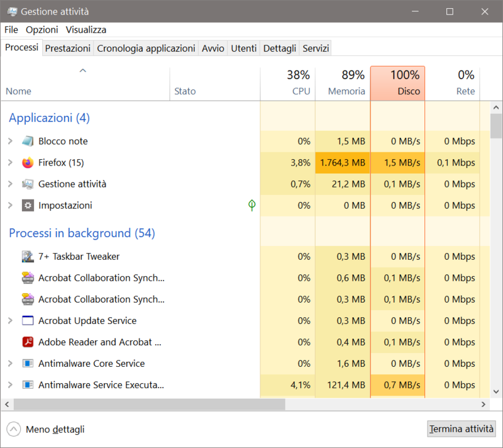Click the Meno dettagli circular arrow icon
This screenshot has height=448, width=503.
click(x=13, y=429)
